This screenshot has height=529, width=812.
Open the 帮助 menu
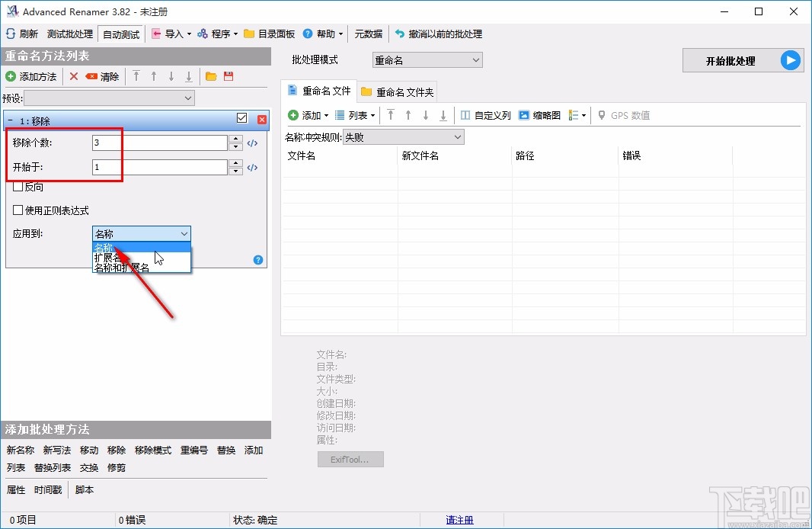(323, 34)
